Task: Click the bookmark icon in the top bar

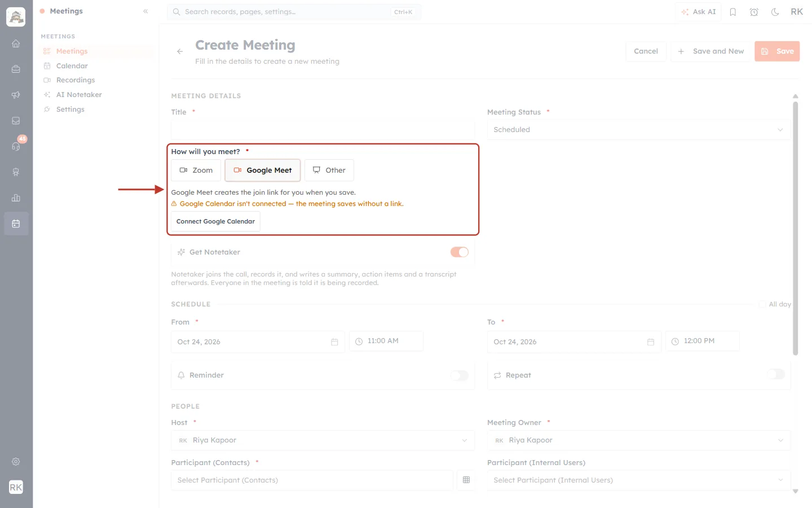Action: point(733,12)
